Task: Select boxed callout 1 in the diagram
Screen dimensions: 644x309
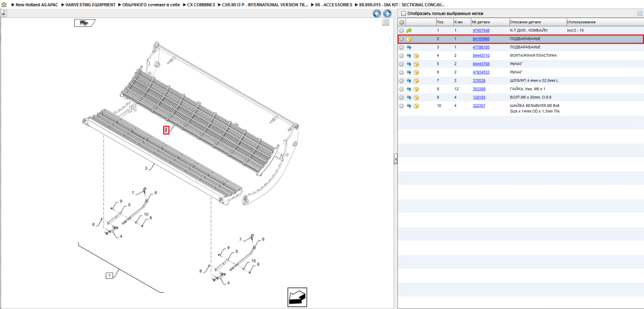Action: click(x=109, y=276)
